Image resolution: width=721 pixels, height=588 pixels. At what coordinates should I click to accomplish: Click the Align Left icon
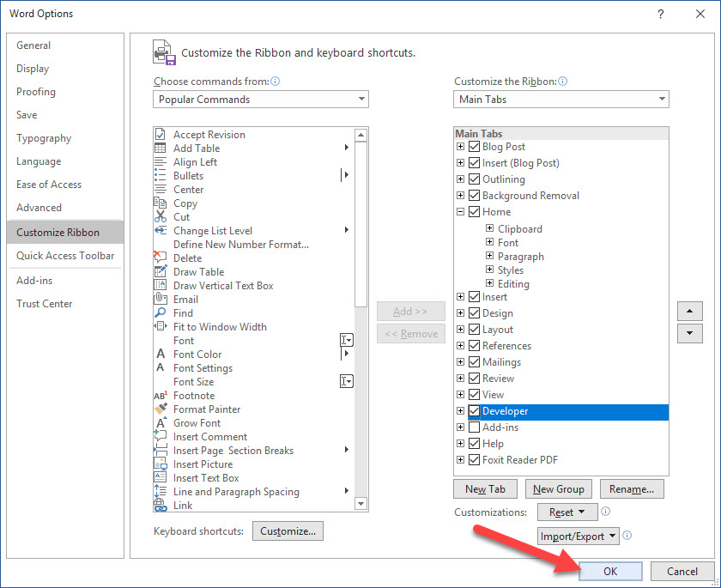tap(160, 162)
